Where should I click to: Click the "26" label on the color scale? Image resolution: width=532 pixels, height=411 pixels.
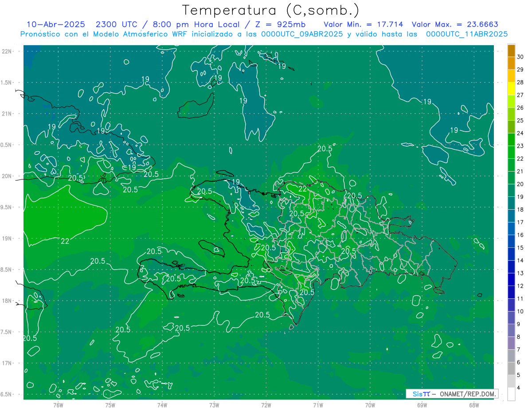(x=520, y=108)
